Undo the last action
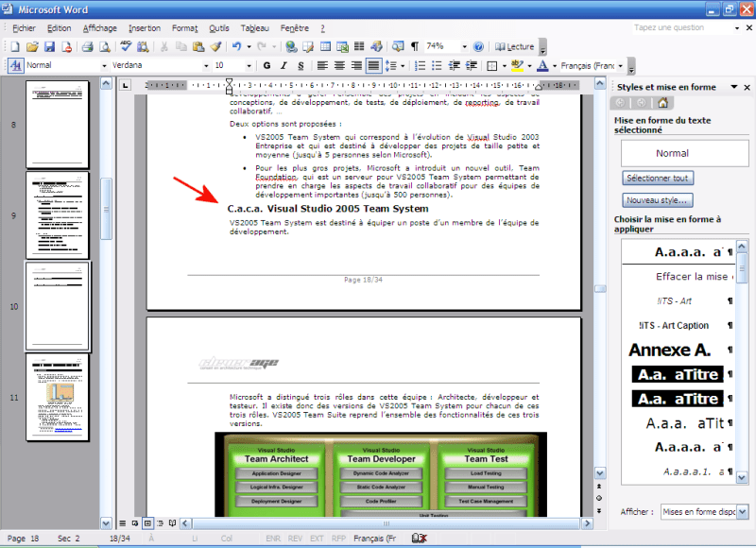This screenshot has width=756, height=548. (237, 46)
